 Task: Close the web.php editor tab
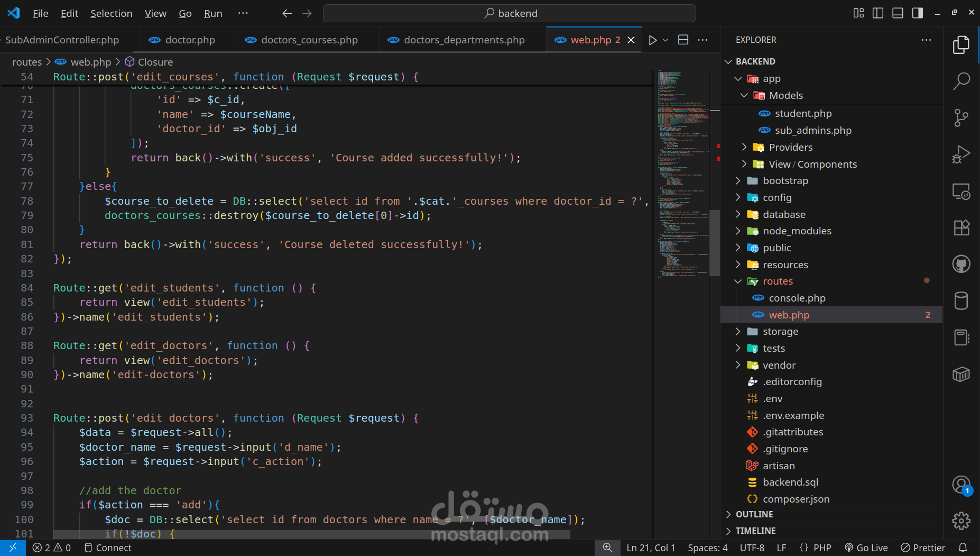coord(631,40)
